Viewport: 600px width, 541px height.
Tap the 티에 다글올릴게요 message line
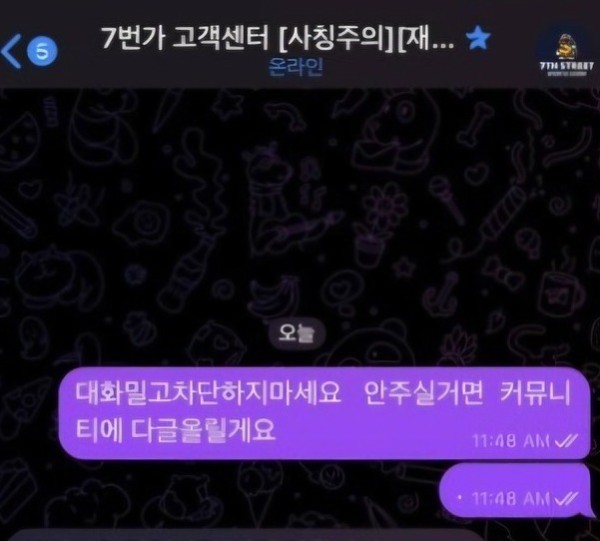175,430
